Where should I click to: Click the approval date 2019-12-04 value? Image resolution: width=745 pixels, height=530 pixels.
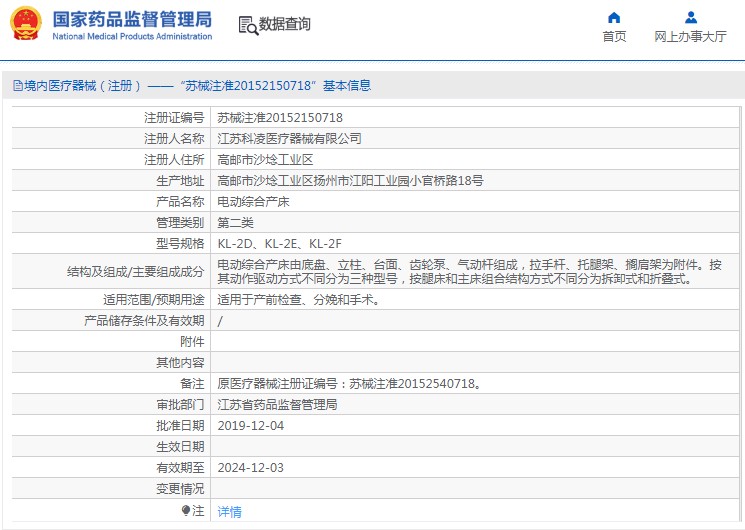click(x=250, y=425)
